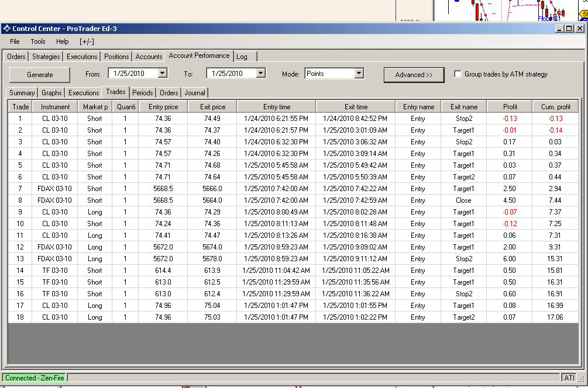Screen dimensions: 588x388
Task: Click TF 03-10 instrument in trade 14 row
Action: 55,270
